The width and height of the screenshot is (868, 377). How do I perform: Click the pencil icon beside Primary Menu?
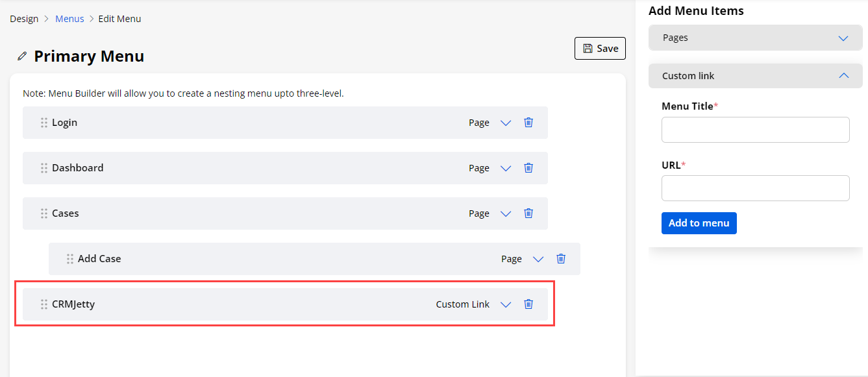coord(22,56)
